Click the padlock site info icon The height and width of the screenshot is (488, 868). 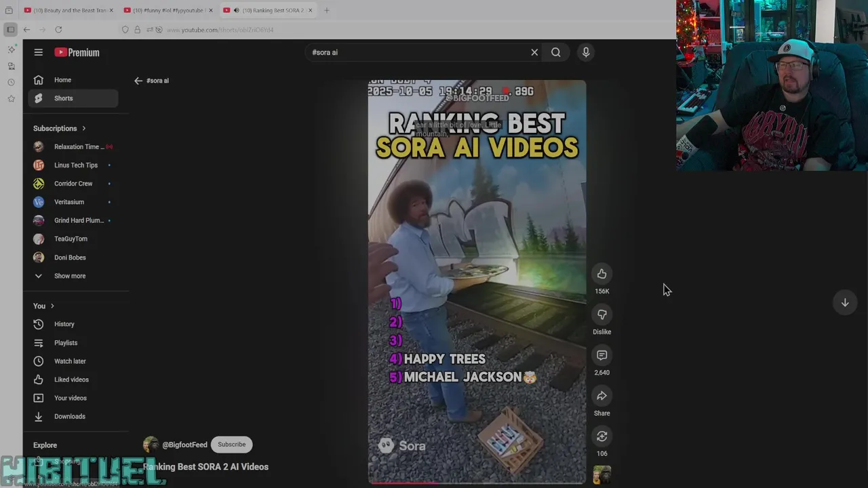pos(137,30)
